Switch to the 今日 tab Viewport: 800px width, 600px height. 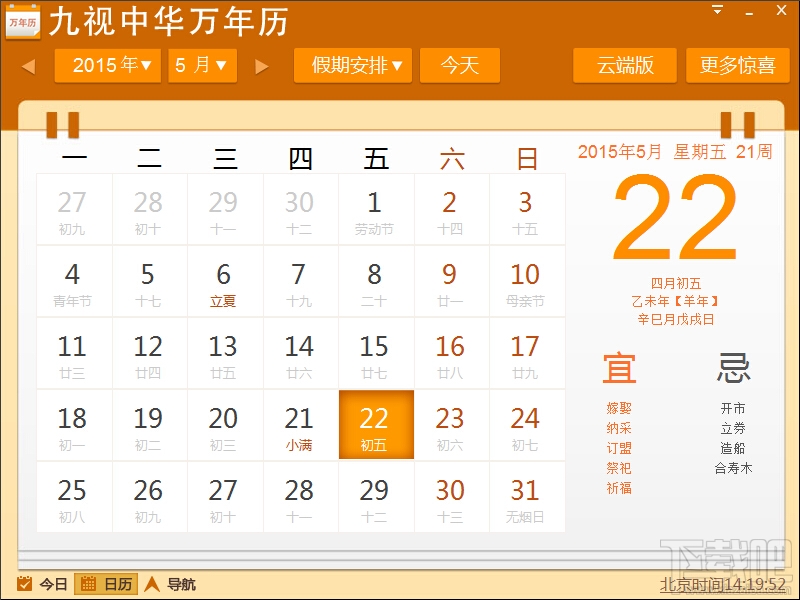click(x=42, y=584)
